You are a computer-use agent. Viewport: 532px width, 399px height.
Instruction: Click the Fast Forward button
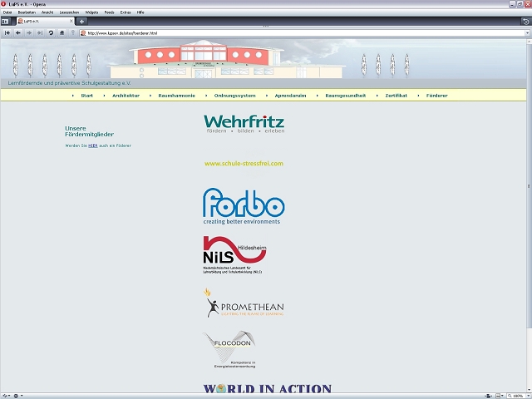(x=40, y=33)
